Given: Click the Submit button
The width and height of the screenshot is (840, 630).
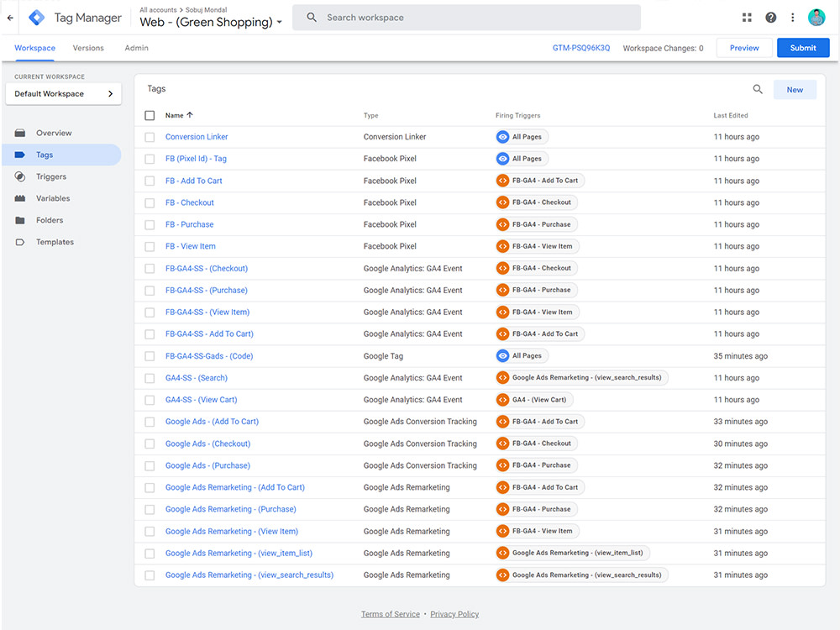Looking at the screenshot, I should coord(803,48).
